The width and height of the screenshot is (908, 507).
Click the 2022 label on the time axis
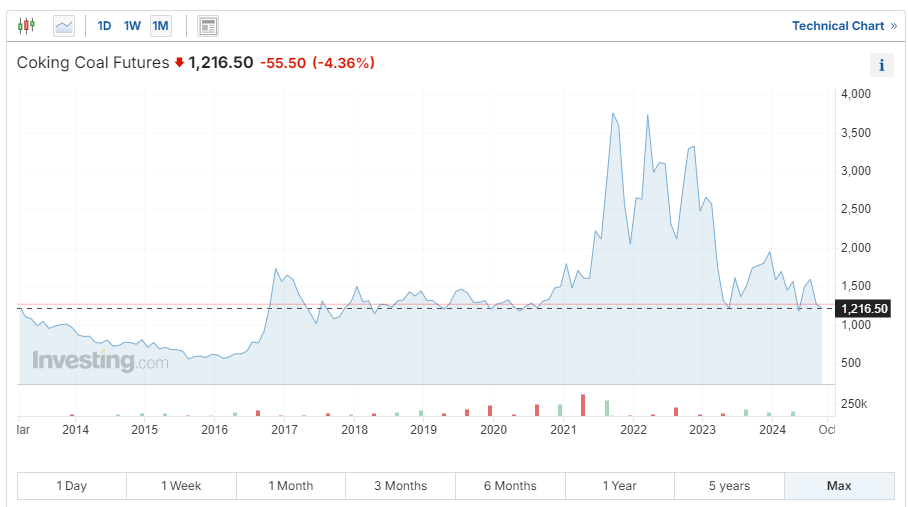(633, 429)
